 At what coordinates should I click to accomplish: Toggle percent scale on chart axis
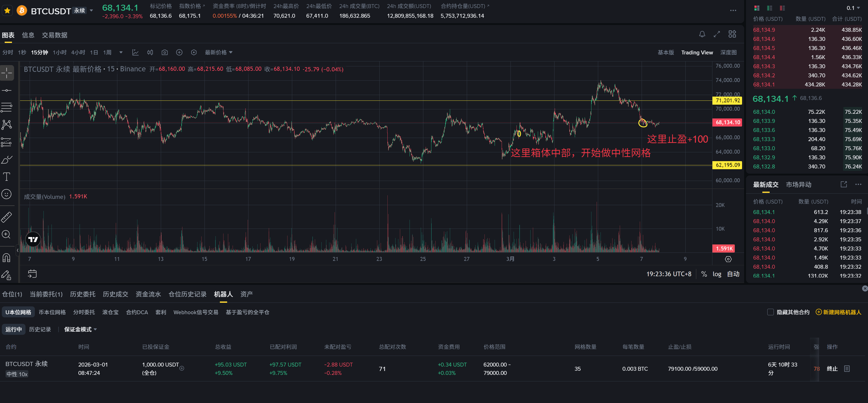click(704, 274)
